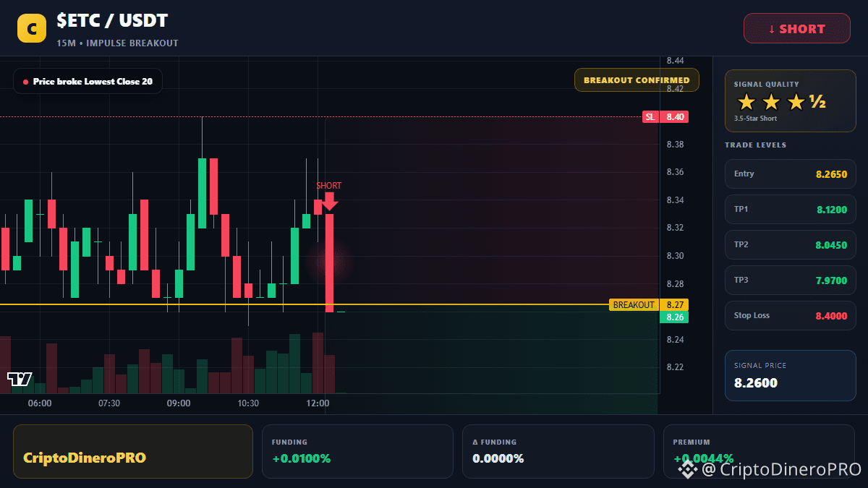
Task: Click the yellow ETC coin logo icon
Action: [x=31, y=28]
